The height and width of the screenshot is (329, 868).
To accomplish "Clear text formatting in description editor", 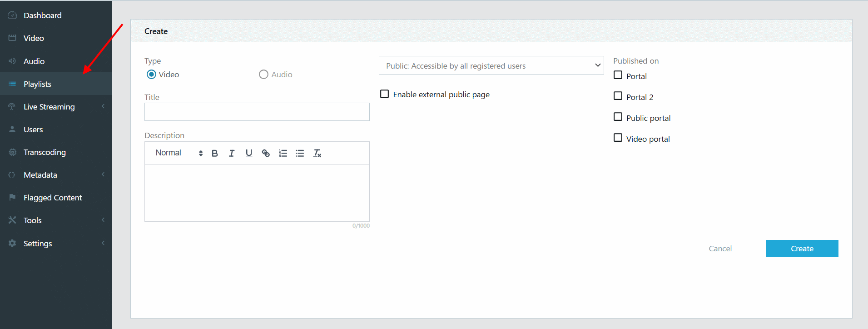I will point(317,153).
